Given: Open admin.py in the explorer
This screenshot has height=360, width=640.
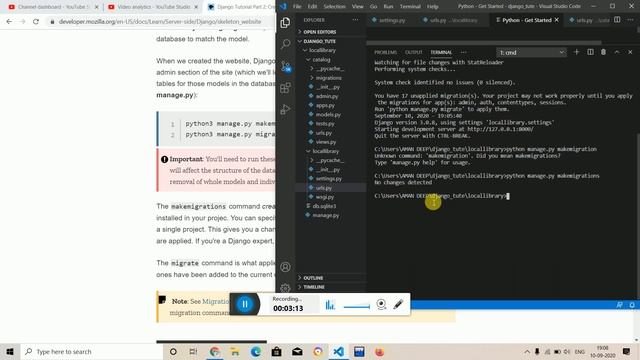Looking at the screenshot, I should pyautogui.click(x=327, y=96).
